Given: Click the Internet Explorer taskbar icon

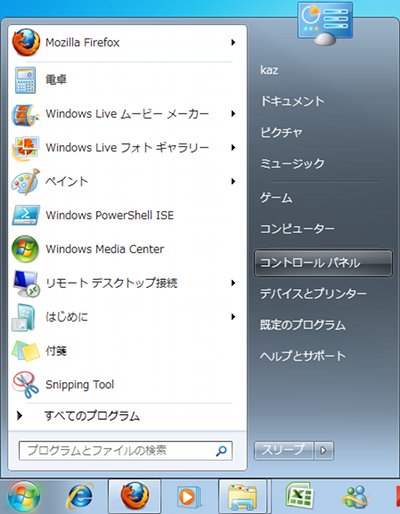Looking at the screenshot, I should 80,497.
